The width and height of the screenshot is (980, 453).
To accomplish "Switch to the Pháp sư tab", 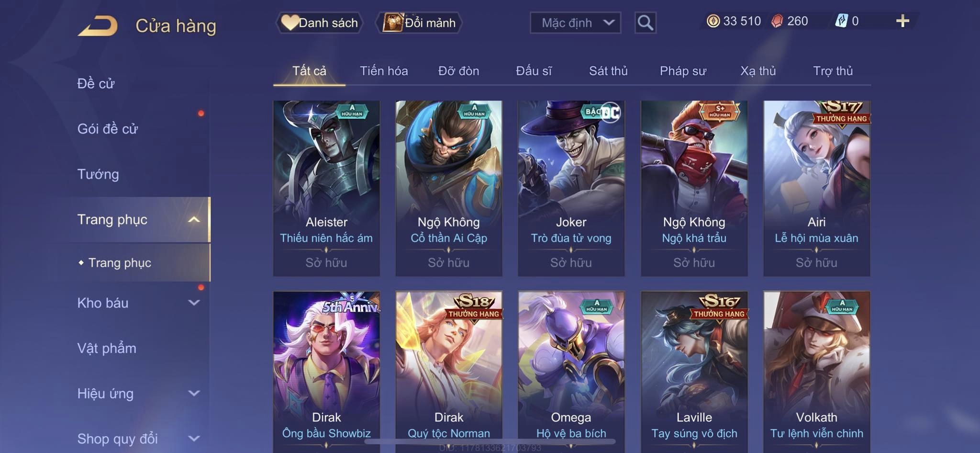I will click(x=683, y=71).
